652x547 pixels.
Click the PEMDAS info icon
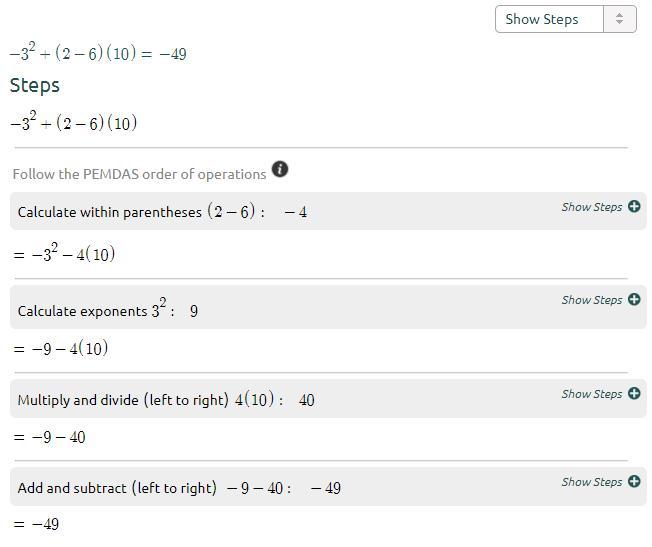pos(280,169)
